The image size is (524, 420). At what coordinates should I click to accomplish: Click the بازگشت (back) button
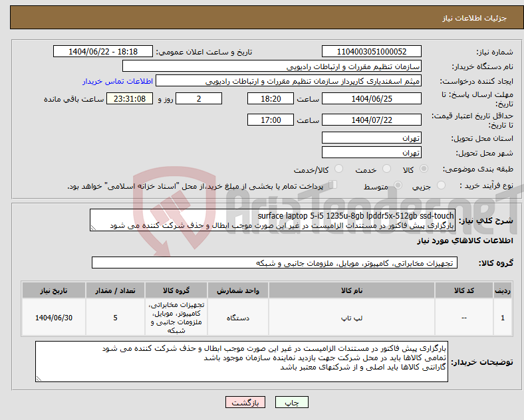245,402
